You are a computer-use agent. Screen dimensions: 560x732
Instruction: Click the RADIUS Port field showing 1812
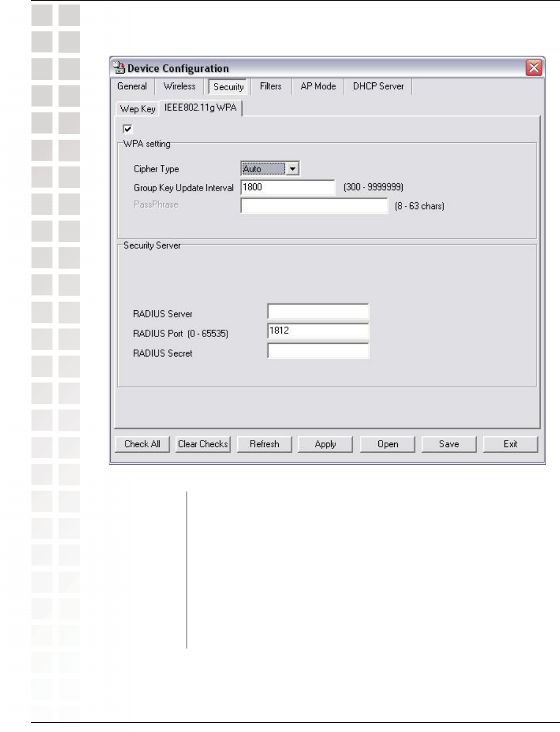[x=318, y=331]
